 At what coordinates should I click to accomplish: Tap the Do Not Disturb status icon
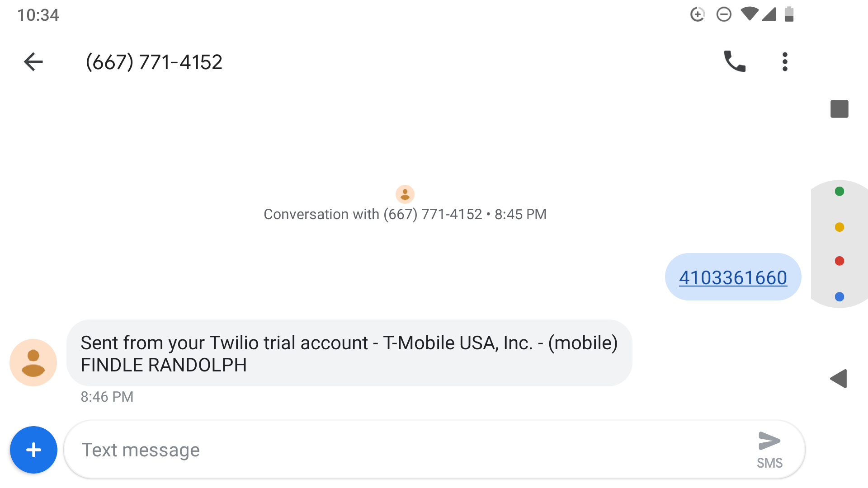coord(724,14)
